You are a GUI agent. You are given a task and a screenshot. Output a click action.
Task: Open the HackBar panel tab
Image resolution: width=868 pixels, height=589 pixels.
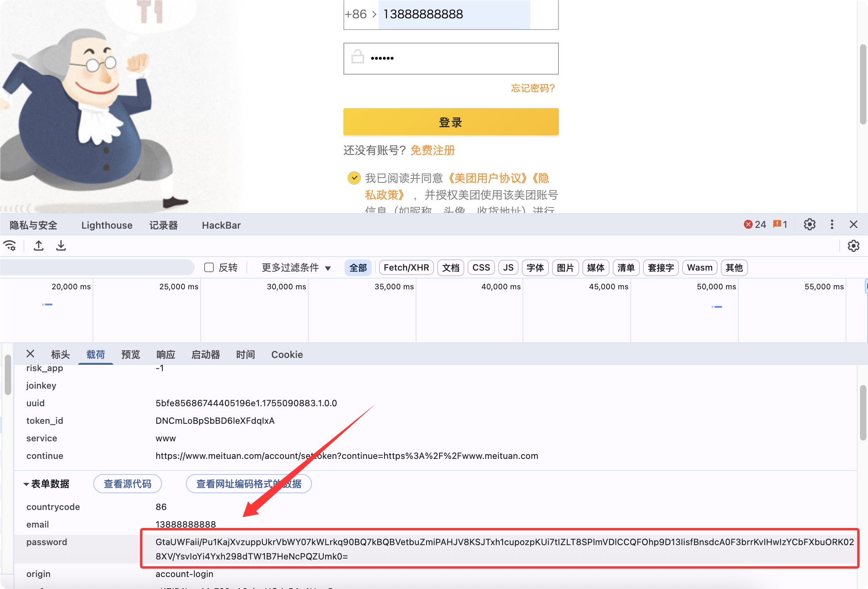click(x=221, y=225)
